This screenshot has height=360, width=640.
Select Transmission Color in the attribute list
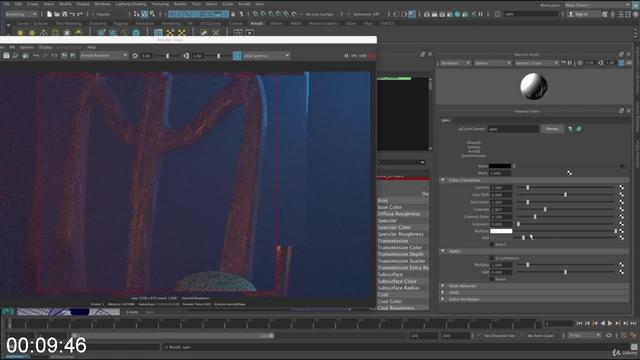(400, 248)
